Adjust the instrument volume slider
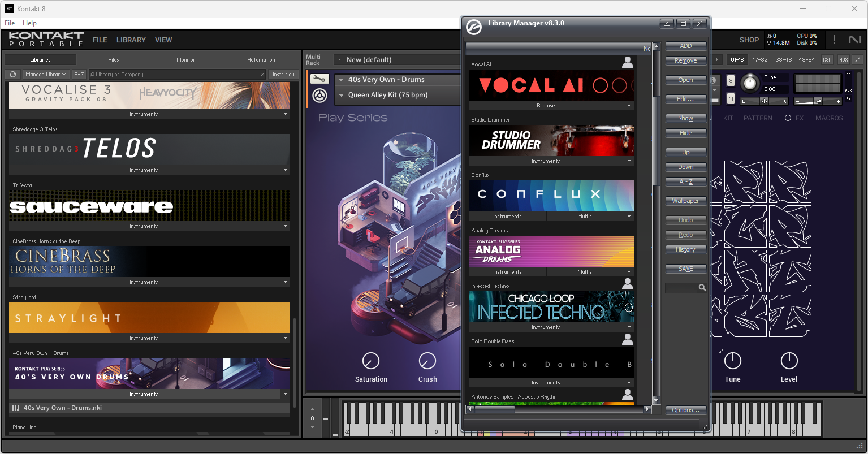 [818, 101]
